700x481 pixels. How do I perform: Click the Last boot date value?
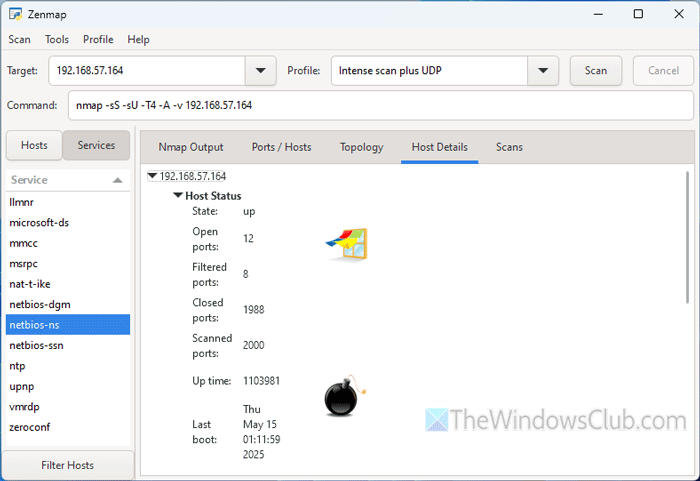coord(262,432)
